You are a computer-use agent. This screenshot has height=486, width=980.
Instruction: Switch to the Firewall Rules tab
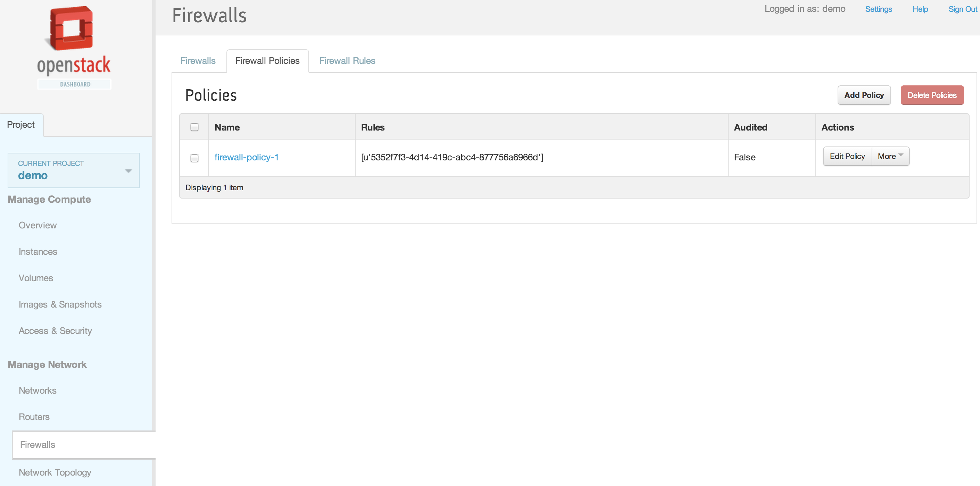point(347,61)
